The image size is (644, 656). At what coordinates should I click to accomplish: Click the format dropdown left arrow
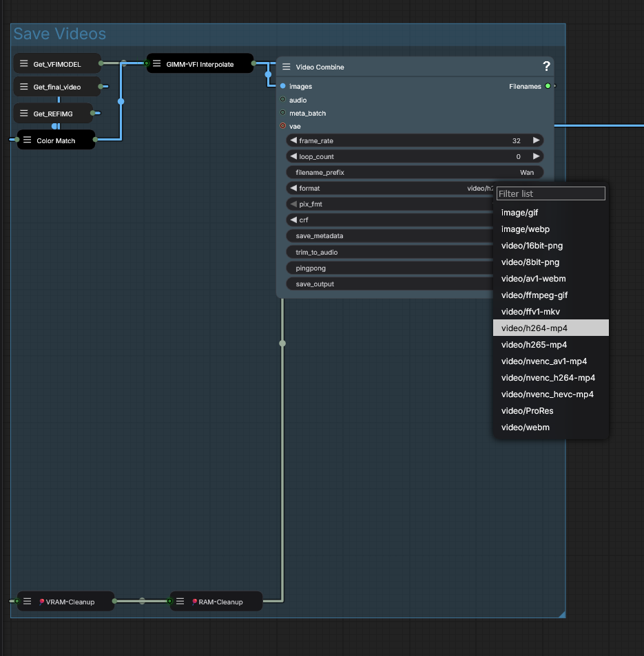click(293, 189)
